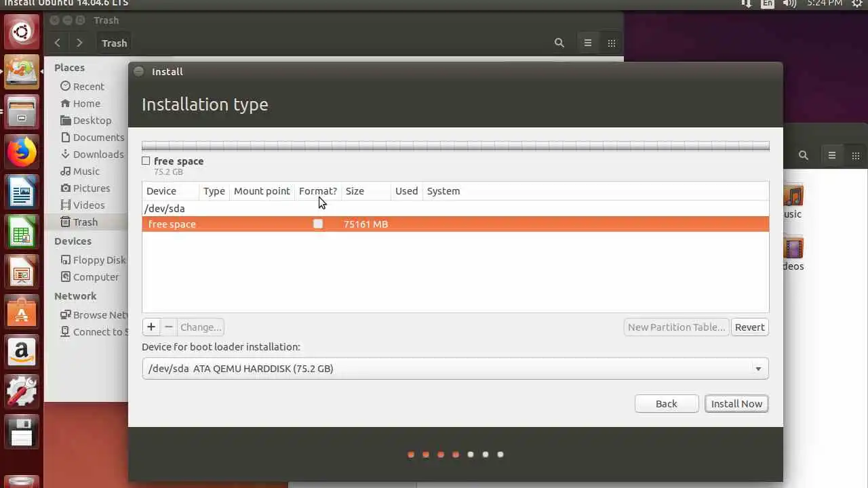
Task: Open System Settings from the launcher
Action: 22,392
